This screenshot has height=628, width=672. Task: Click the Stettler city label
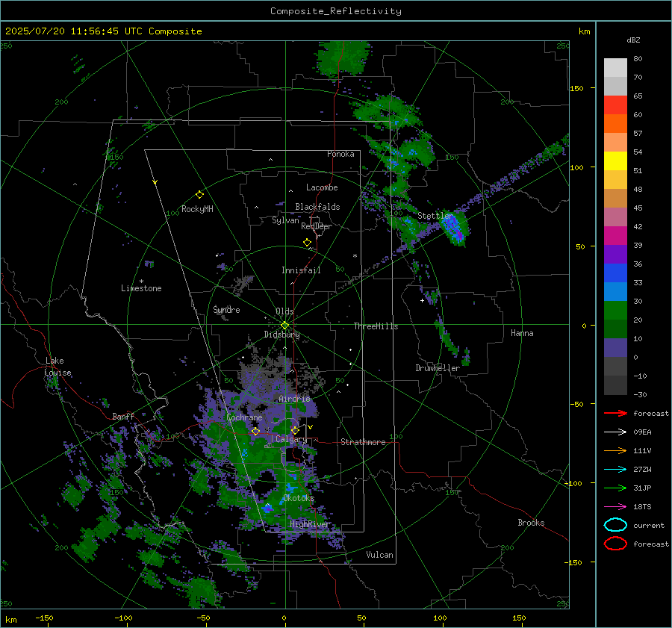[x=435, y=216]
